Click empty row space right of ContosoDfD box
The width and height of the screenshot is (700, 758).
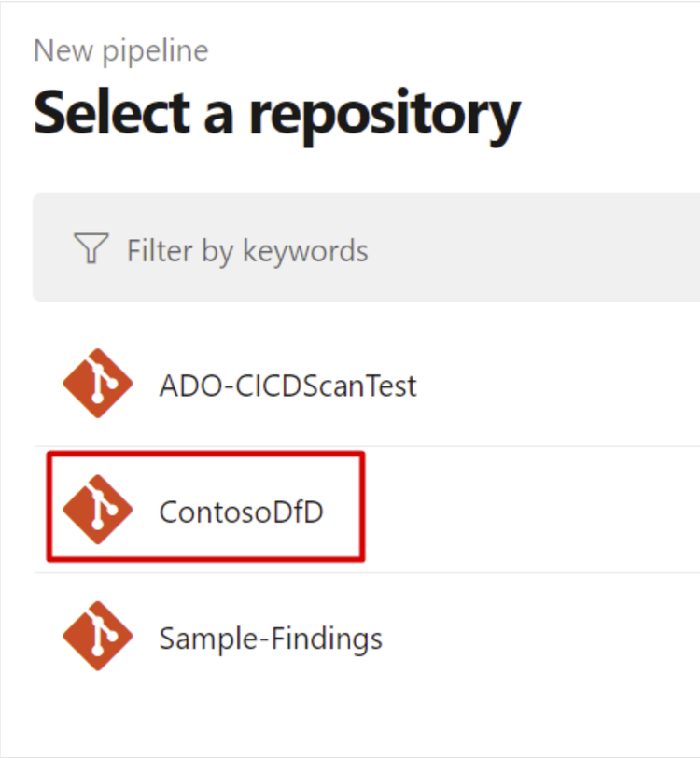point(532,510)
